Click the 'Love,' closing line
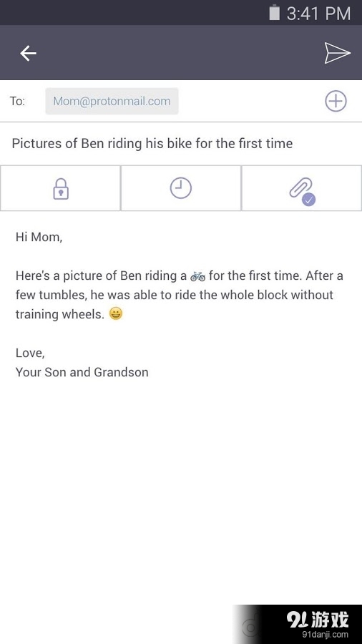Image resolution: width=362 pixels, height=644 pixels. click(30, 353)
